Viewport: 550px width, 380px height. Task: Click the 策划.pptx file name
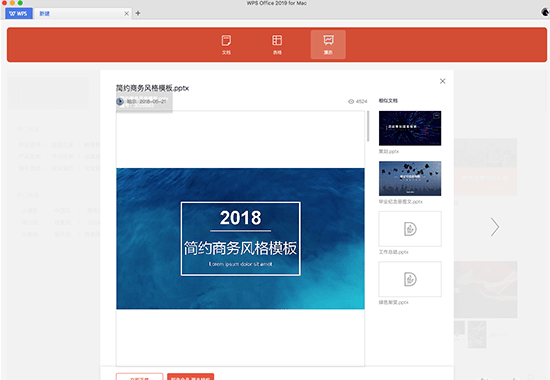[389, 152]
